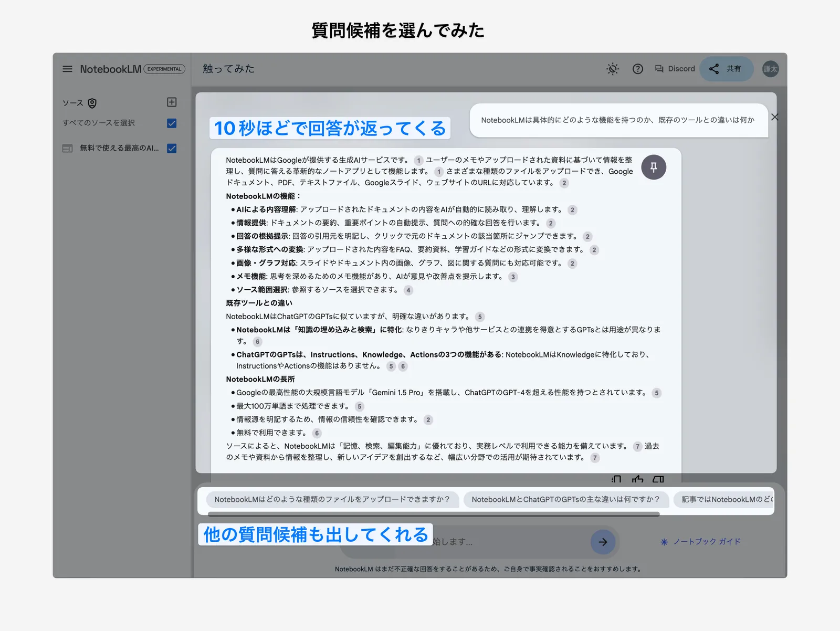Select suggestion NotebookLMとChatGPTのGPTsの主な違い
The image size is (840, 631).
pos(565,500)
